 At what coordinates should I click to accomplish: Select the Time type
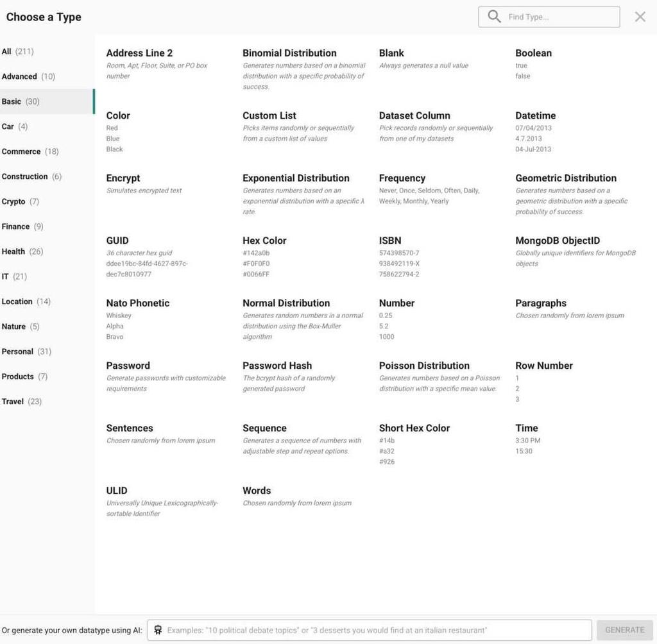pos(527,428)
